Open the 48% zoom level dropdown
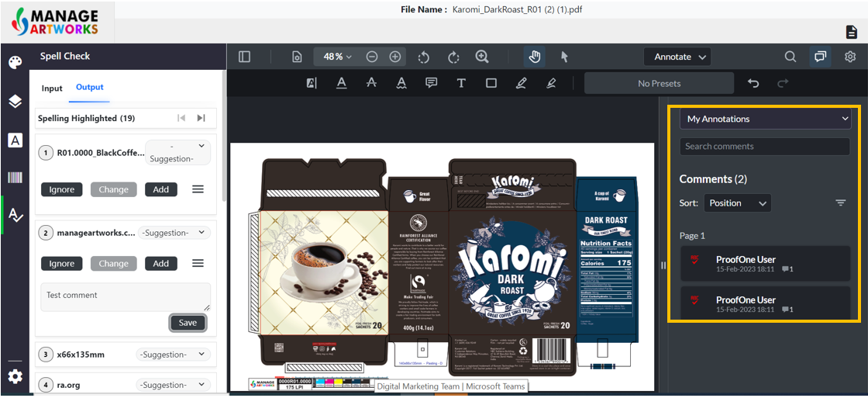Viewport: 868px width, 398px height. (x=338, y=57)
